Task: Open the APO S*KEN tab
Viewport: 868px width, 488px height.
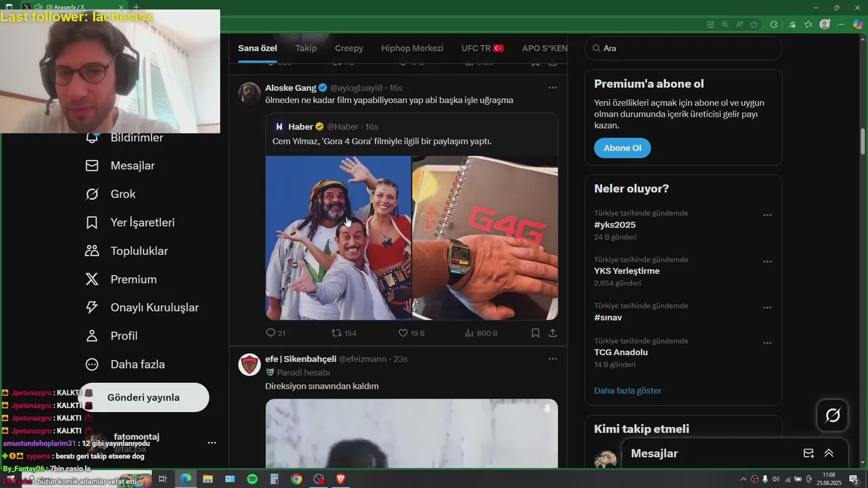Action: click(x=545, y=48)
